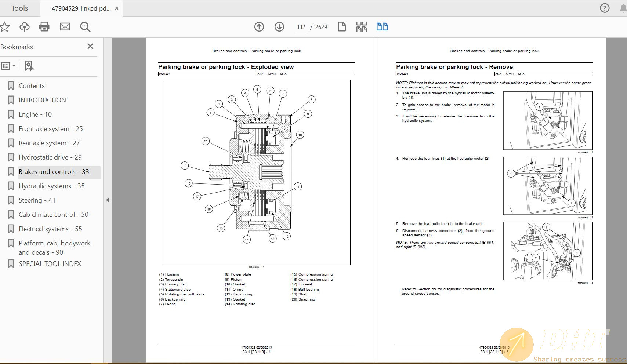Screen dimensions: 627x364
Task: Click the third figure with speed sensor
Action: pos(548,251)
